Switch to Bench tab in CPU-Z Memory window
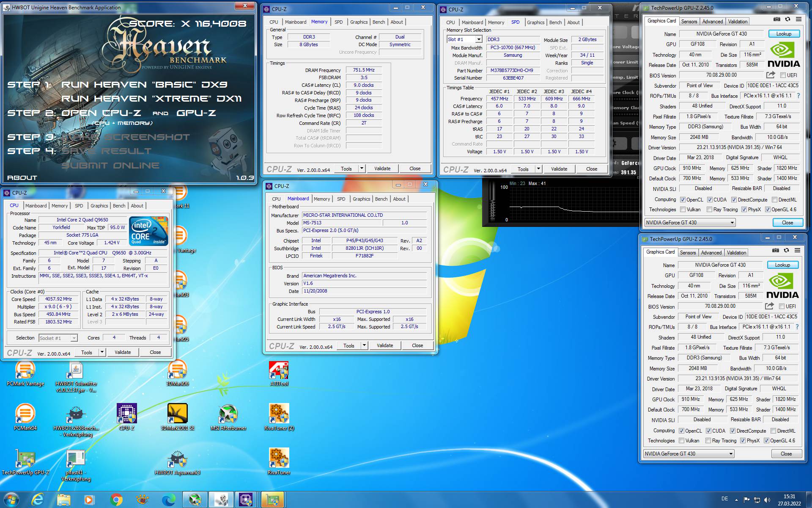 pyautogui.click(x=379, y=22)
